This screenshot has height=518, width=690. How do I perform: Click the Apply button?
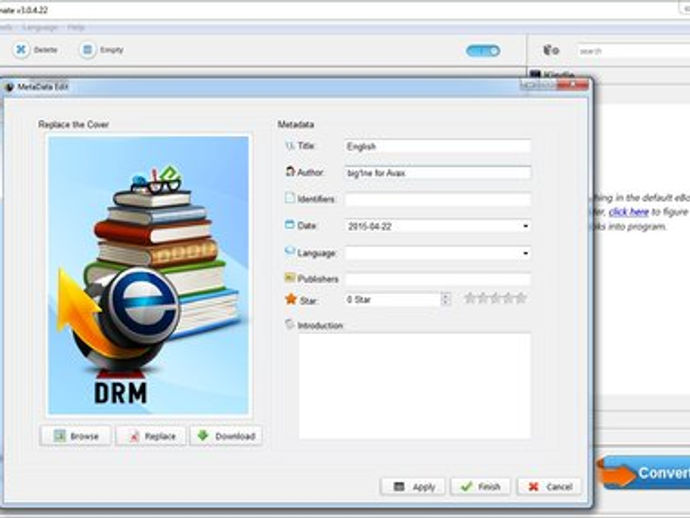tap(413, 487)
